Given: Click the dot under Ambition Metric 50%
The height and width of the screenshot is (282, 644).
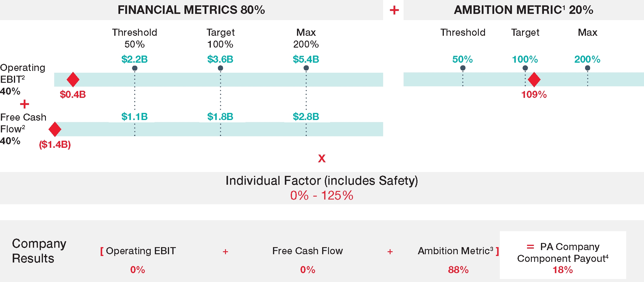Looking at the screenshot, I should 463,68.
